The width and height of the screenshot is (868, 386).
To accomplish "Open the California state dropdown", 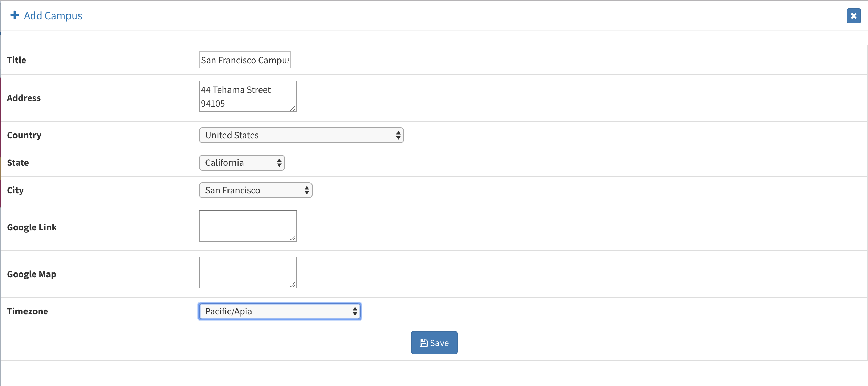I will 242,163.
